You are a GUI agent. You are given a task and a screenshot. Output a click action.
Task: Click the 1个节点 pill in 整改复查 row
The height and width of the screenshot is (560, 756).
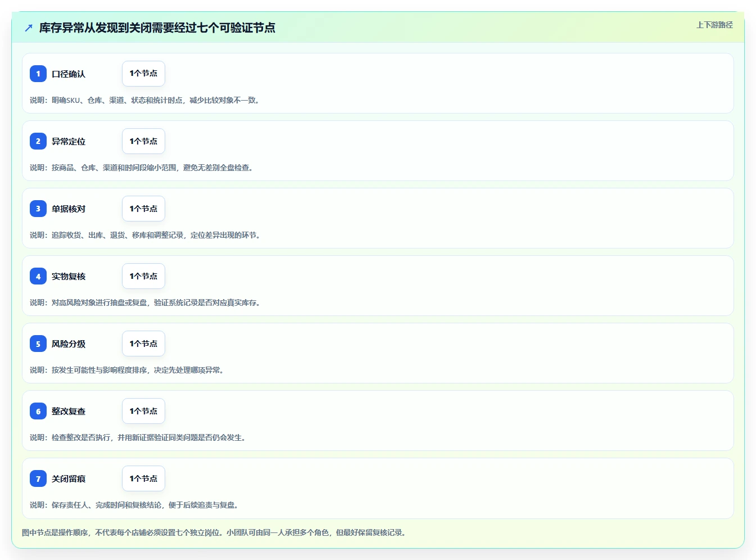pyautogui.click(x=143, y=411)
